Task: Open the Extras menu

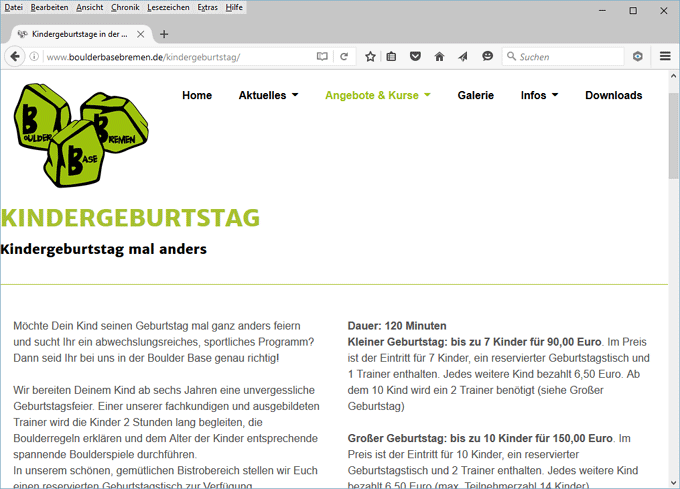Action: (x=207, y=7)
